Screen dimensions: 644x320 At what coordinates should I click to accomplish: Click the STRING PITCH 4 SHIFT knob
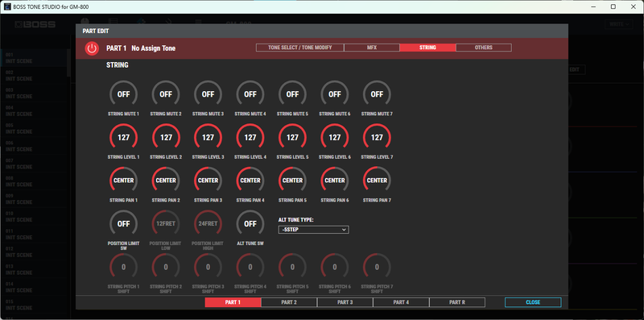tap(250, 267)
